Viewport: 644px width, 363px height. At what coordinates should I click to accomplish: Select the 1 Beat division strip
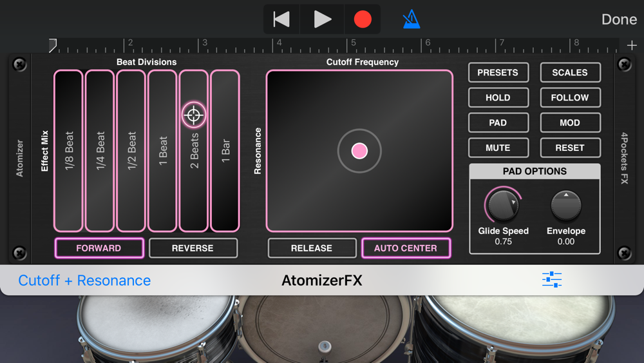(162, 151)
